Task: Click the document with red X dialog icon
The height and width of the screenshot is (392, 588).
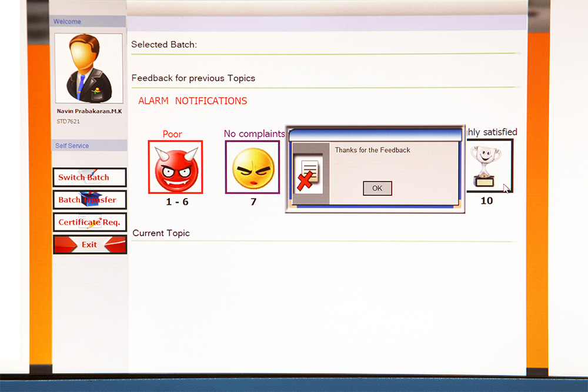Action: pos(309,175)
